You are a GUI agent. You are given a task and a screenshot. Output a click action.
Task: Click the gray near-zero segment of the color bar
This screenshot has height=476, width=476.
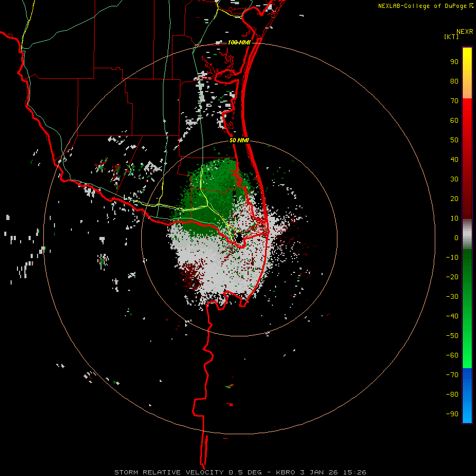pyautogui.click(x=467, y=234)
